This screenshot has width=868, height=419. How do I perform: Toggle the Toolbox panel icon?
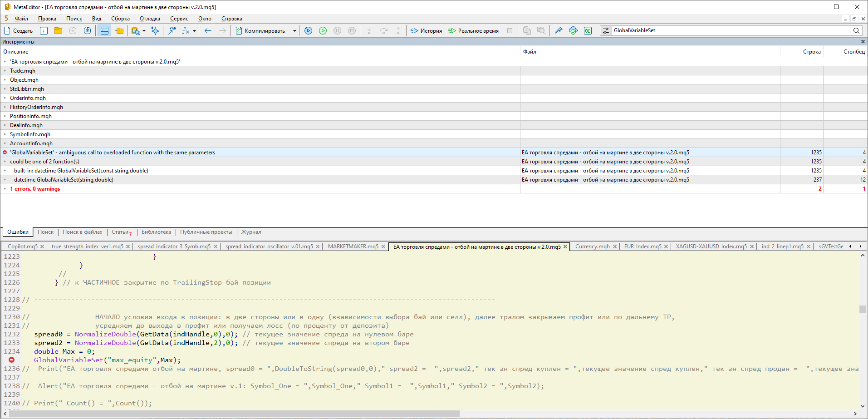(x=104, y=30)
